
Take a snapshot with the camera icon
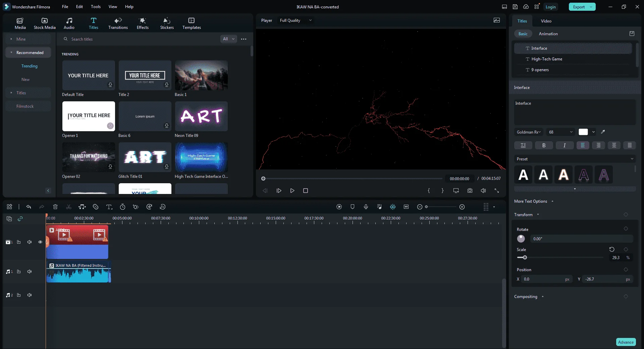click(470, 190)
